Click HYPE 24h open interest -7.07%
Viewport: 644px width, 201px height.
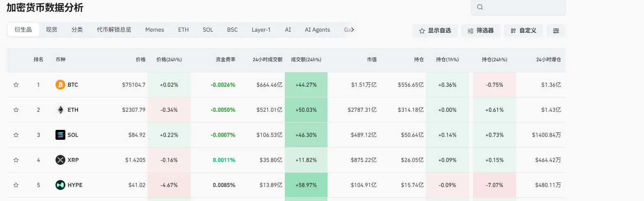tap(494, 185)
